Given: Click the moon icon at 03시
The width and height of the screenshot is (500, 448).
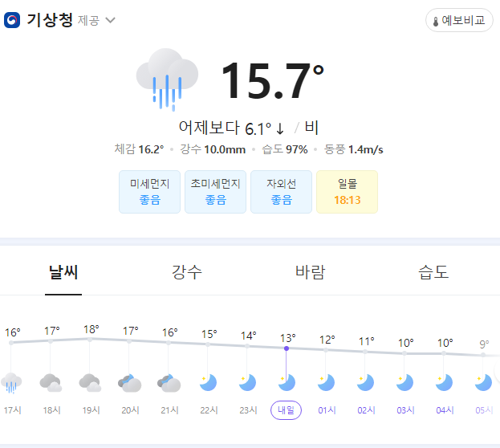Looking at the screenshot, I should click(x=404, y=383).
